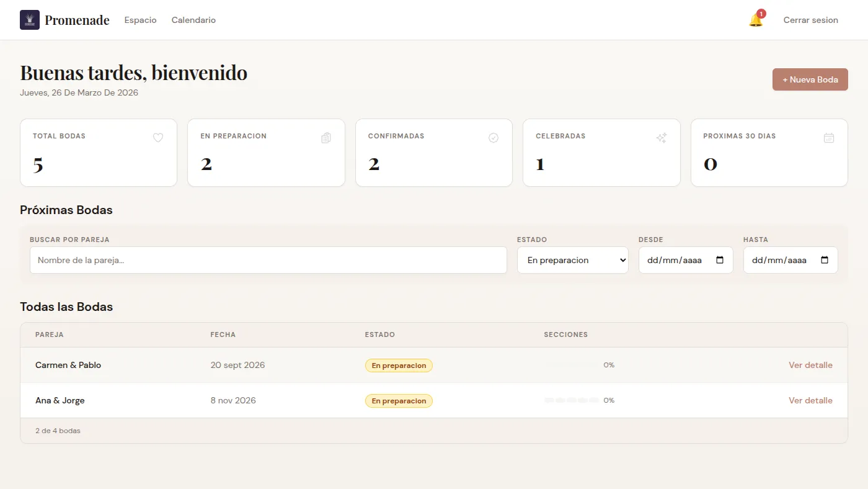Screen dimensions: 868x489
Task: Expand the Estado dropdown filter
Action: (573, 260)
